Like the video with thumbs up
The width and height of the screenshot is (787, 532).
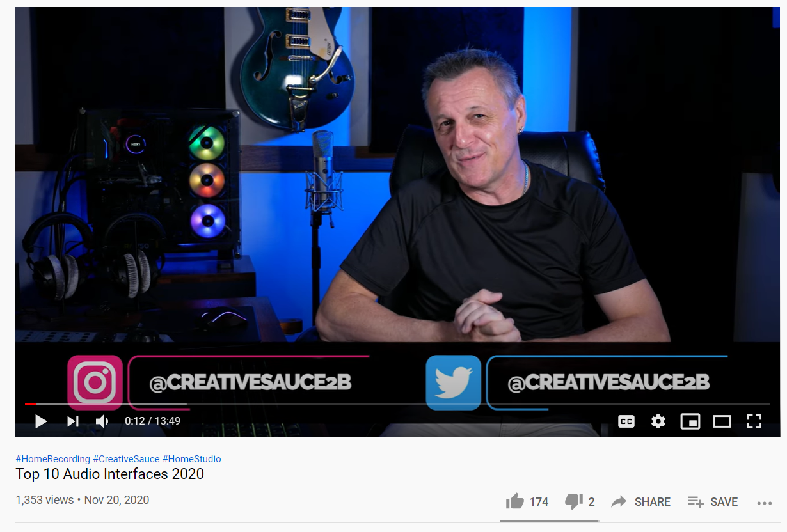point(515,501)
